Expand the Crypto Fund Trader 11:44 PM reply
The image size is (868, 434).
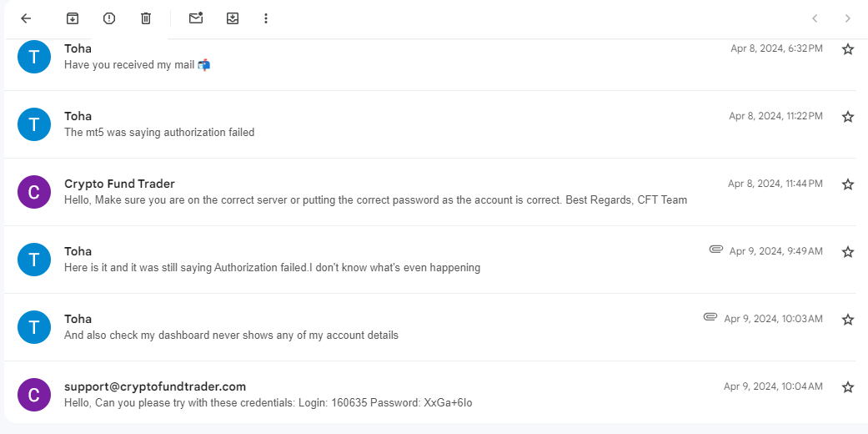point(375,200)
